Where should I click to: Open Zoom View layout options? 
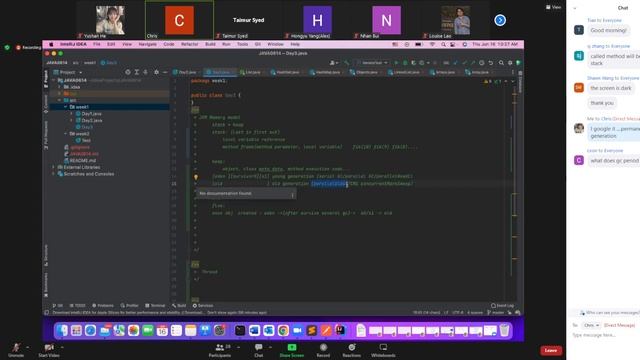point(553,7)
